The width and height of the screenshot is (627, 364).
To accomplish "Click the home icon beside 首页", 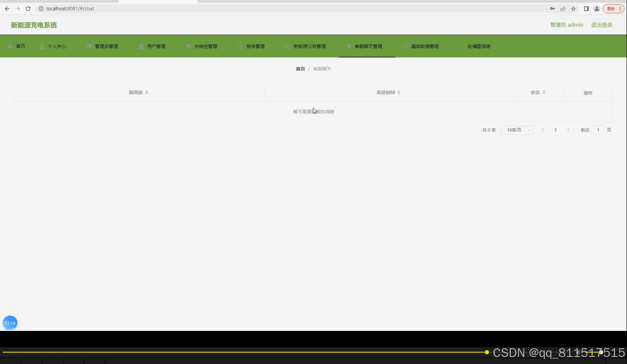I will pos(10,46).
